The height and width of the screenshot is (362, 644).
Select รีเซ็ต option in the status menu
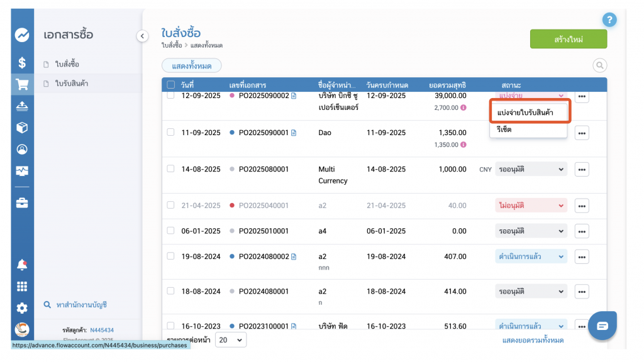click(x=504, y=129)
